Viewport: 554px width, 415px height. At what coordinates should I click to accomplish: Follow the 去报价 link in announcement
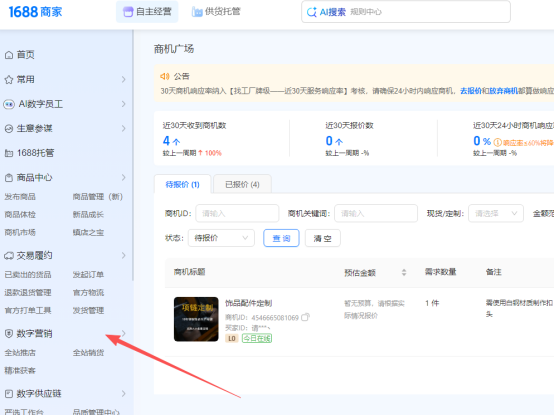click(471, 91)
